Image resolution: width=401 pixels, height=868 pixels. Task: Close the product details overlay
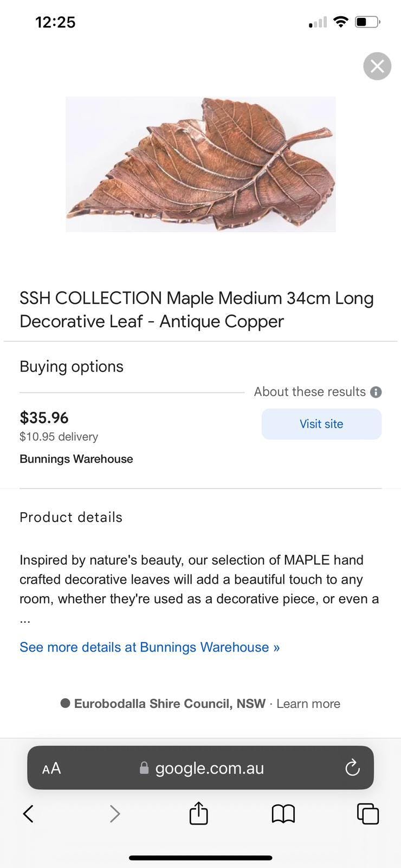click(x=377, y=66)
